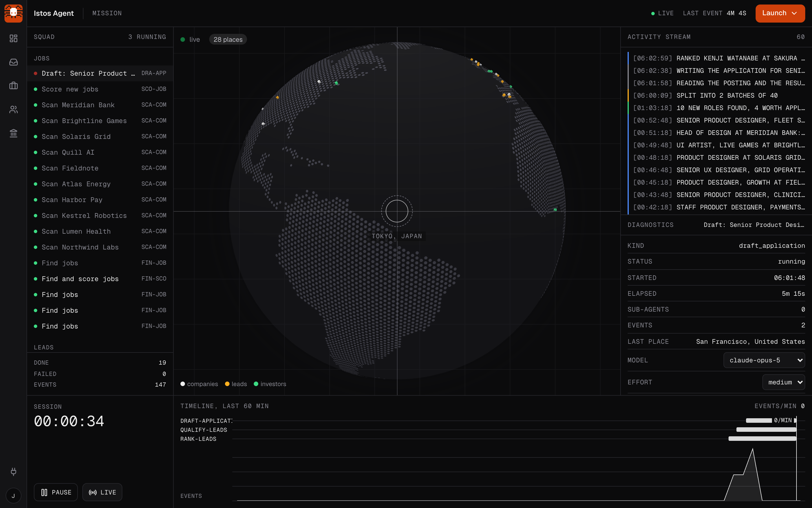812x508 pixels.
Task: Click the 28 places badge
Action: 228,40
